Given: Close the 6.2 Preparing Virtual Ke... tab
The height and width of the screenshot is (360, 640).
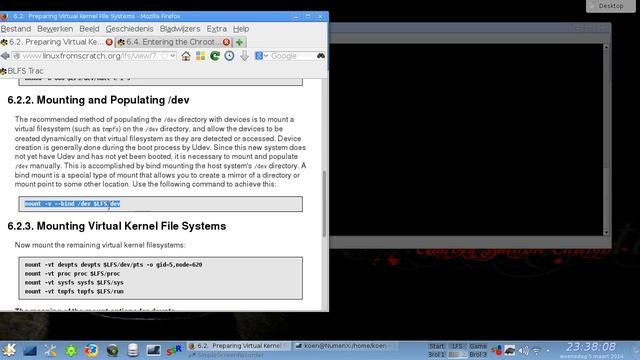Looking at the screenshot, I should point(109,42).
